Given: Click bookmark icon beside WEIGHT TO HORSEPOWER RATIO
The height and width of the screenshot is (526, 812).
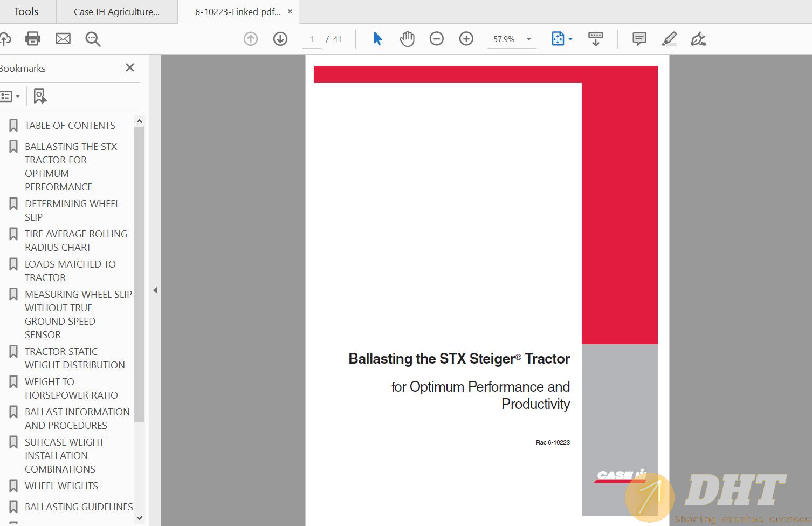Looking at the screenshot, I should [13, 382].
